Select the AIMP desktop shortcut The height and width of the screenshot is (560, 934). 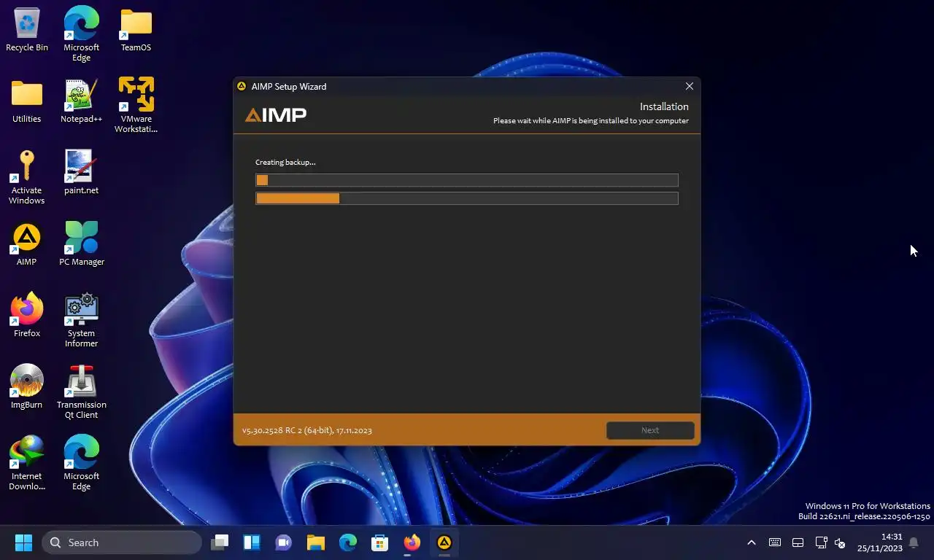click(27, 244)
